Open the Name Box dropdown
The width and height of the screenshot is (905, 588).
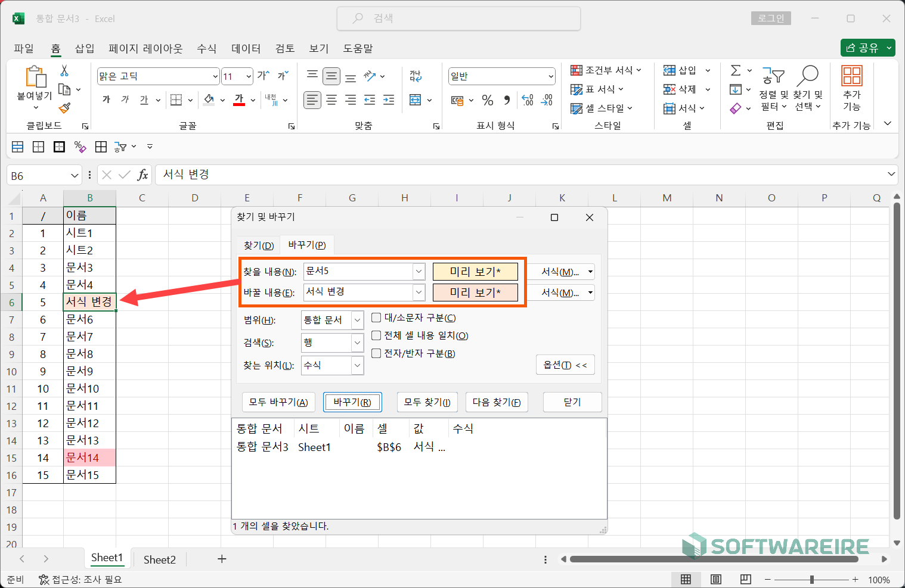75,176
